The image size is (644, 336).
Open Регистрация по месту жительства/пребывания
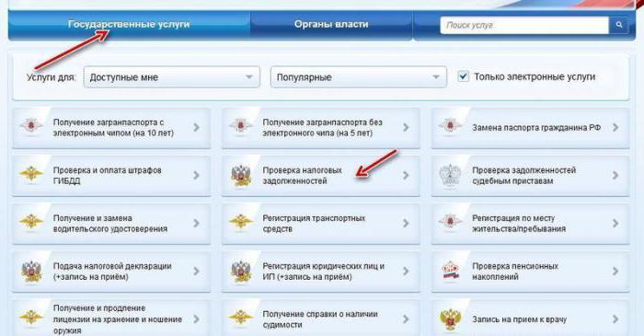(x=519, y=224)
